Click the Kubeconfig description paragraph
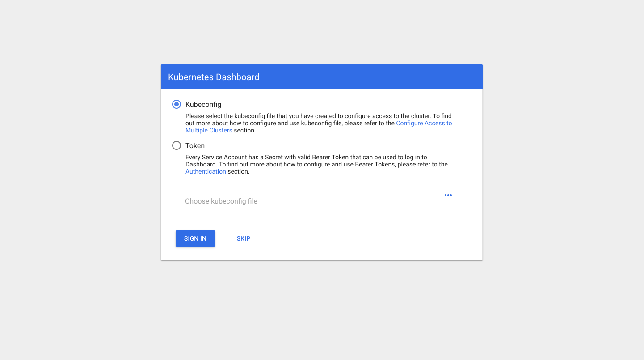The image size is (644, 362). pyautogui.click(x=319, y=123)
